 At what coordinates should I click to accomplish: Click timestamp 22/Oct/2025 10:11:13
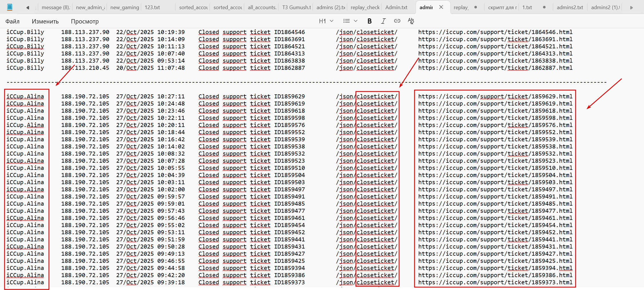point(150,46)
